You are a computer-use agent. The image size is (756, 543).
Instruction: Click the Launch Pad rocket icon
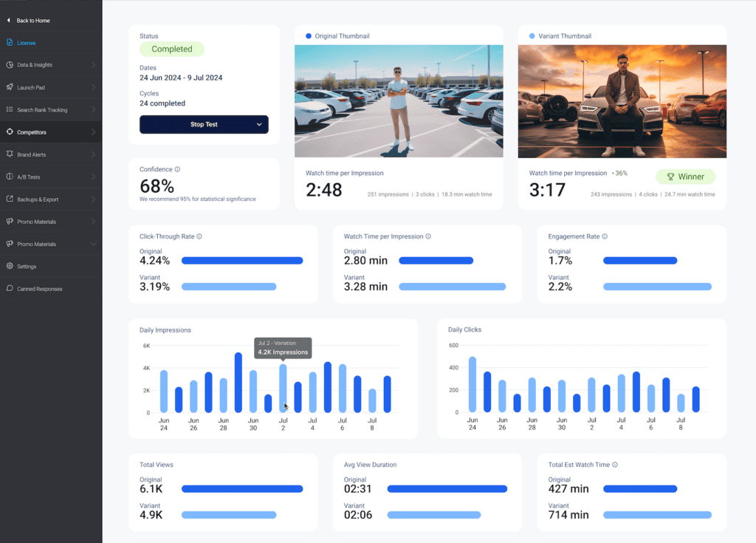10,87
